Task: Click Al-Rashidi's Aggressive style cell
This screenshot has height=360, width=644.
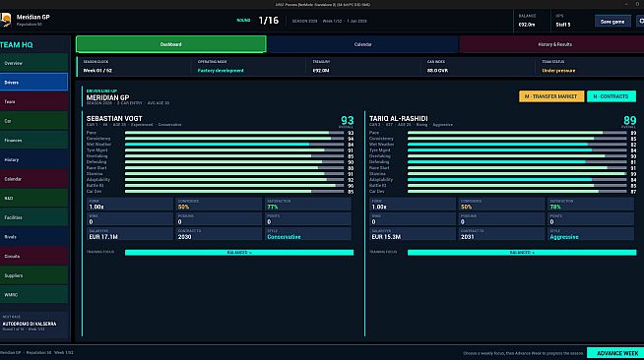Action: (x=591, y=234)
